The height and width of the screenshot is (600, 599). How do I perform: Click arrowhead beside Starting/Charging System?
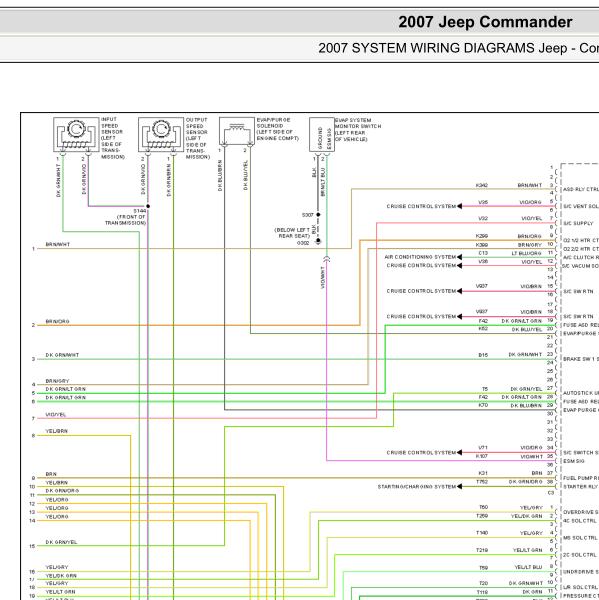click(460, 487)
